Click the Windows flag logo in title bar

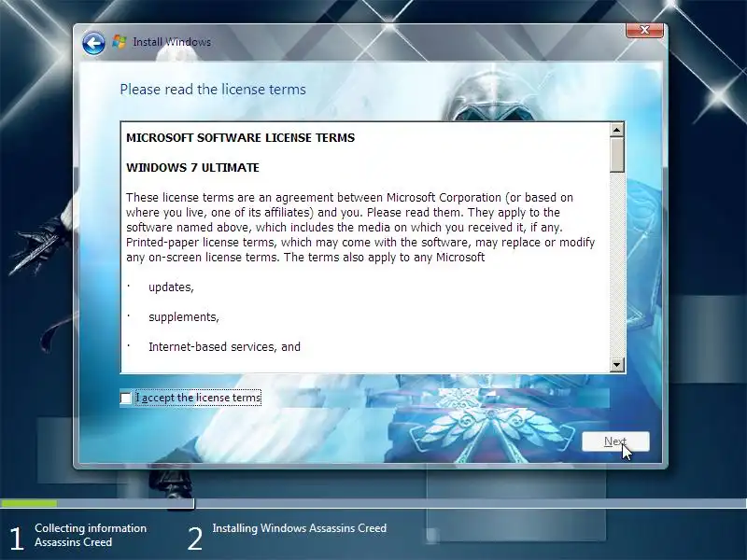pyautogui.click(x=120, y=41)
